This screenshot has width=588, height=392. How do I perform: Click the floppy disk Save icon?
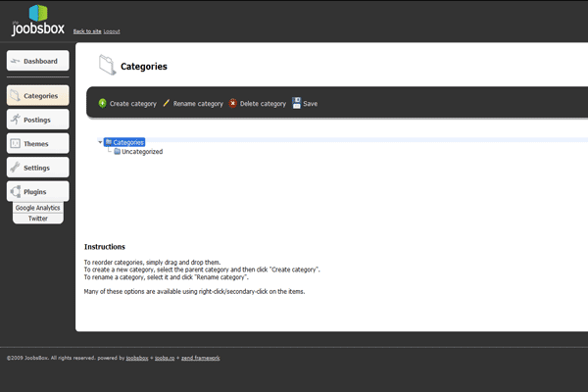tap(296, 103)
